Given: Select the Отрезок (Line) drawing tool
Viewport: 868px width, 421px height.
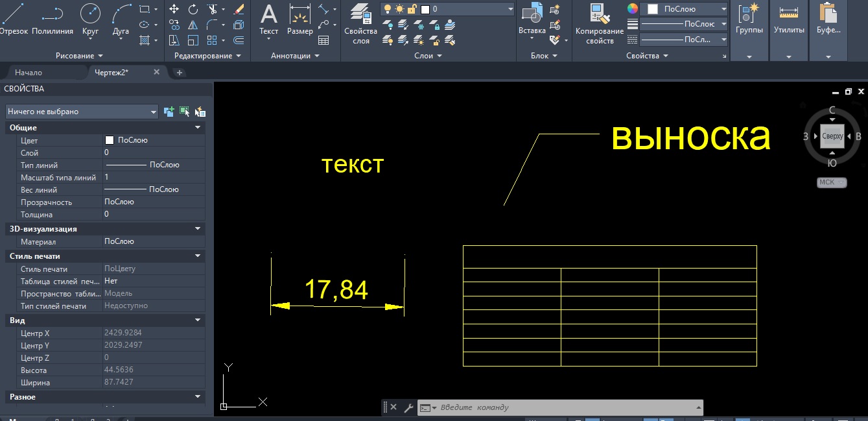Looking at the screenshot, I should [14, 18].
